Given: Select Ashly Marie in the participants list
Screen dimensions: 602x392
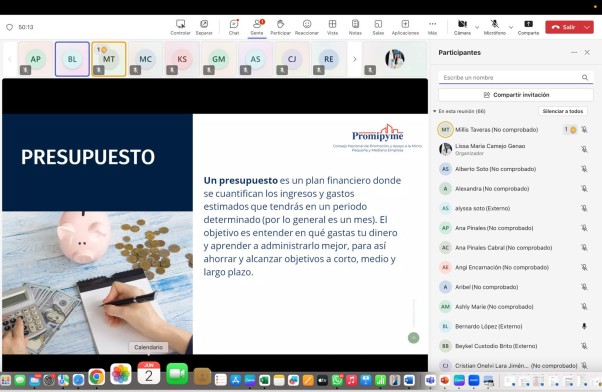Looking at the screenshot, I should pyautogui.click(x=513, y=307).
